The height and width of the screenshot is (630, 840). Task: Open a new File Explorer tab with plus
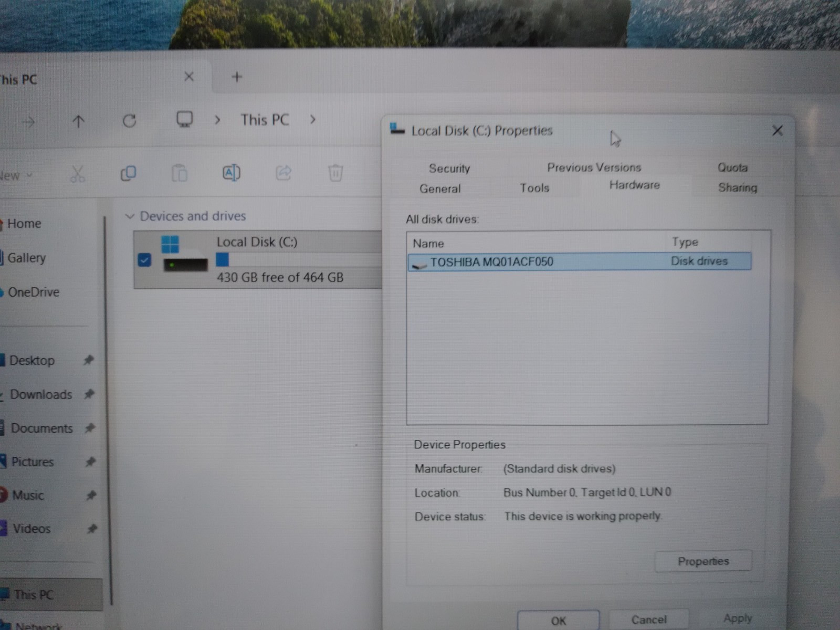237,77
